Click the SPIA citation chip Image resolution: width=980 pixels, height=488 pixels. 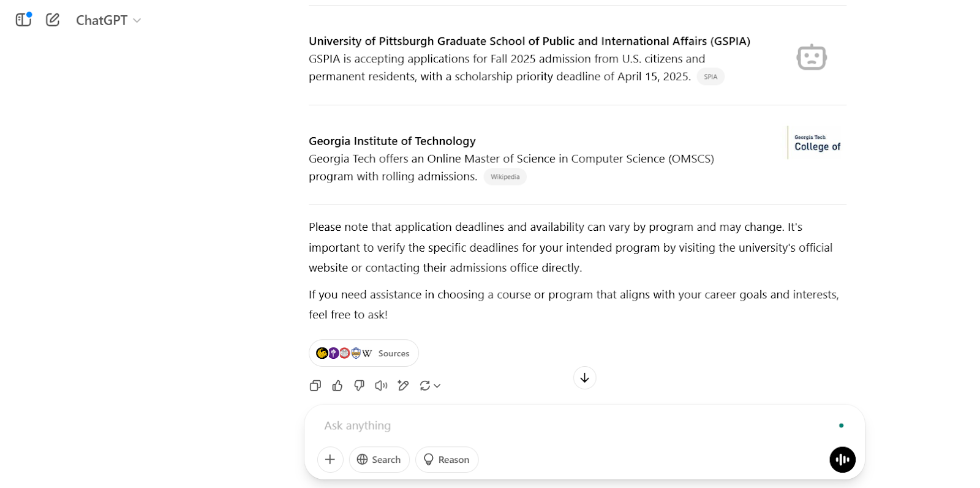[710, 77]
